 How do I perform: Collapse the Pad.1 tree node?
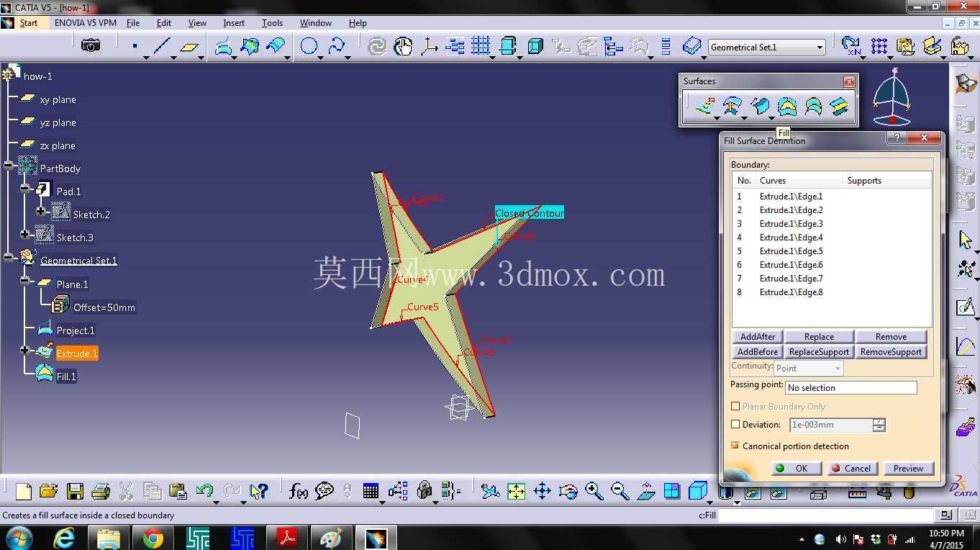click(24, 189)
